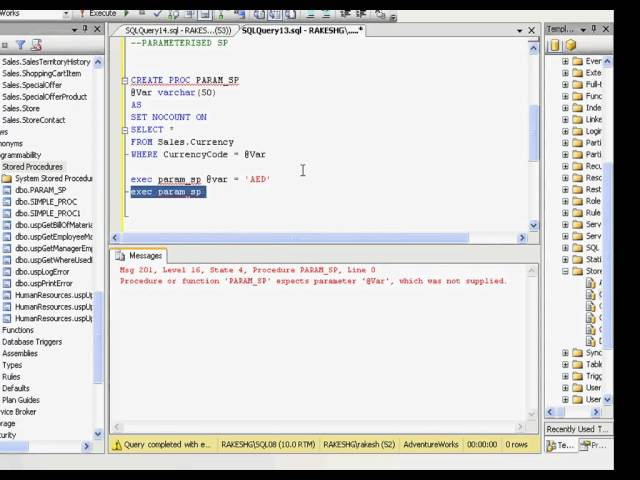This screenshot has height=480, width=640.
Task: Click Template Explorer scrollbar down arrow
Action: point(607,400)
